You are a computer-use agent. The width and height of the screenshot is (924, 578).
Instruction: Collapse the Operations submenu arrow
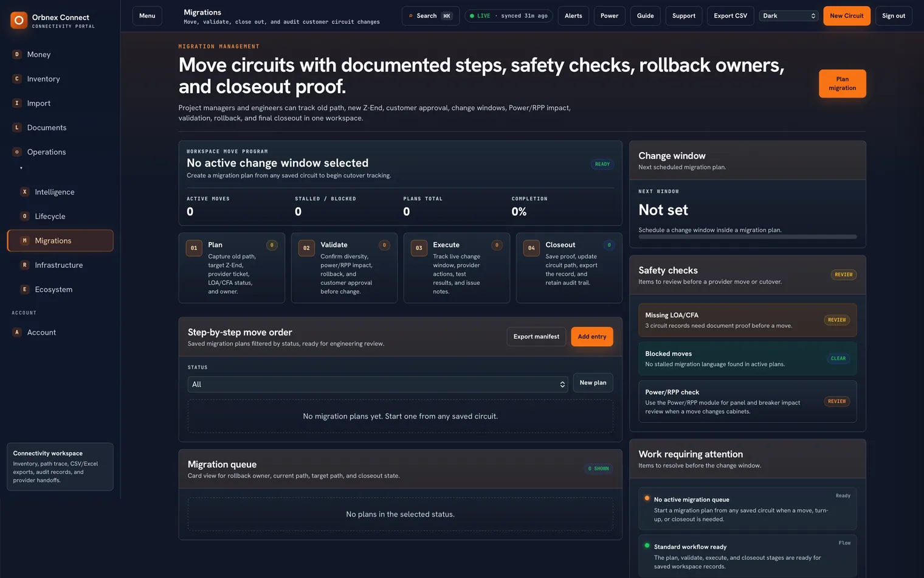[x=21, y=168]
